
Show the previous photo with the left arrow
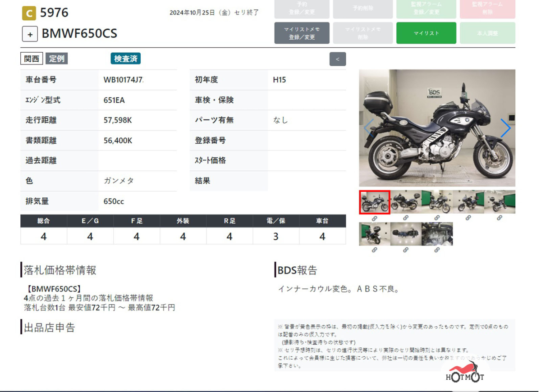[369, 128]
